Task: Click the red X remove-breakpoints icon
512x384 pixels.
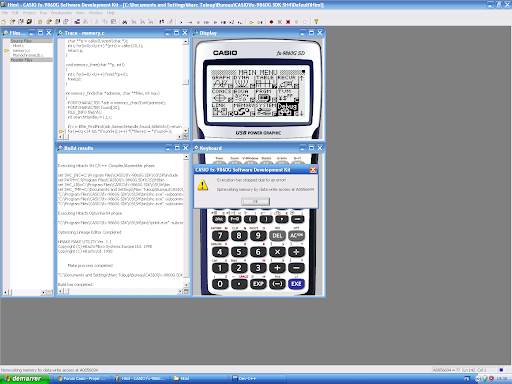Action: tap(288, 22)
